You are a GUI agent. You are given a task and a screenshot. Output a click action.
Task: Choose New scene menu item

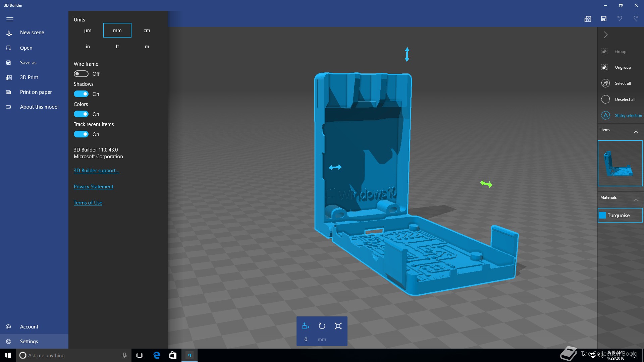point(34,33)
